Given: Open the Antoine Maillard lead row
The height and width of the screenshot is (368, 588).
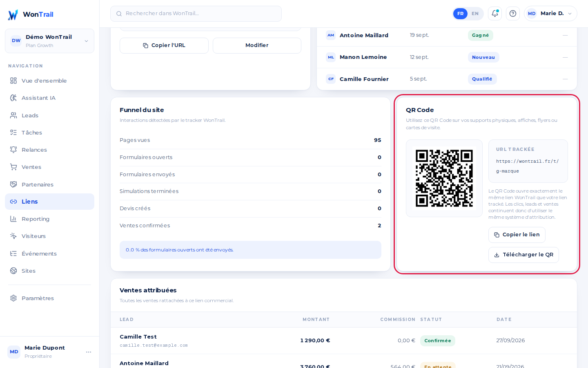Looking at the screenshot, I should pyautogui.click(x=447, y=36).
